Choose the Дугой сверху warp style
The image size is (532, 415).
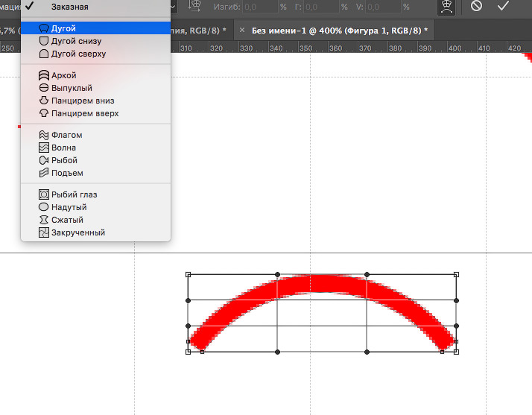[x=95, y=54]
